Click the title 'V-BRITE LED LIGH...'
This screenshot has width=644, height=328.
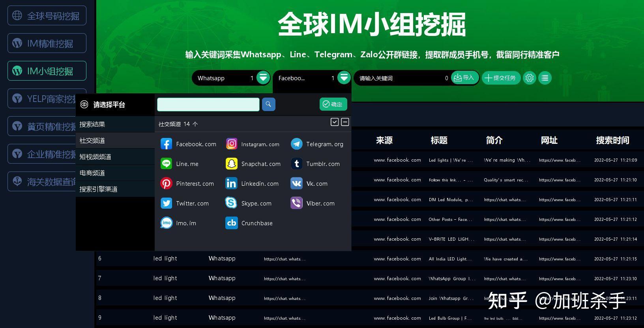pos(451,239)
